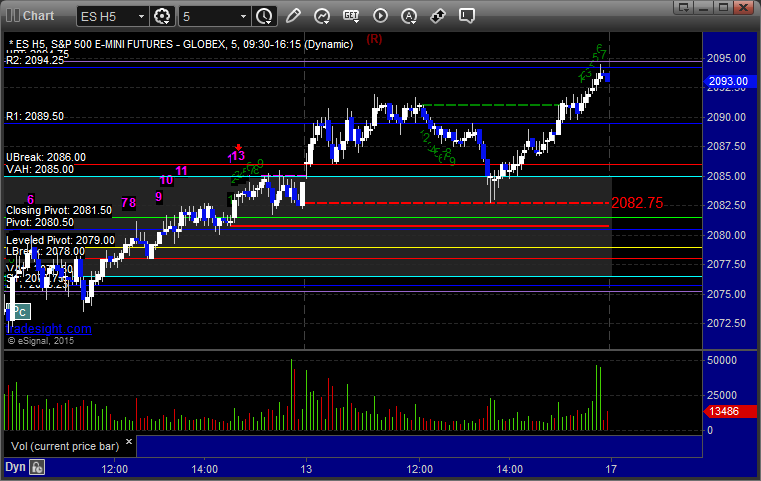The image size is (761, 481).
Task: Click the Closing Pivot: 2081.50 label
Action: coord(59,210)
